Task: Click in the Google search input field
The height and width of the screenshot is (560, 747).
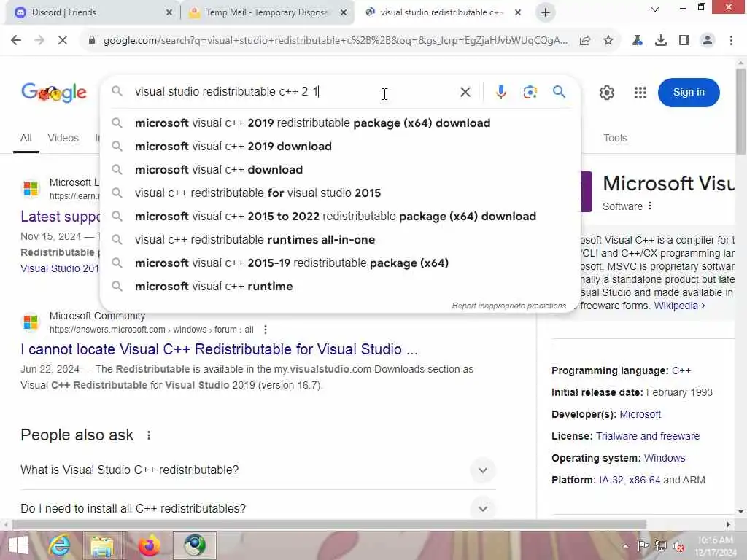Action: pos(290,91)
